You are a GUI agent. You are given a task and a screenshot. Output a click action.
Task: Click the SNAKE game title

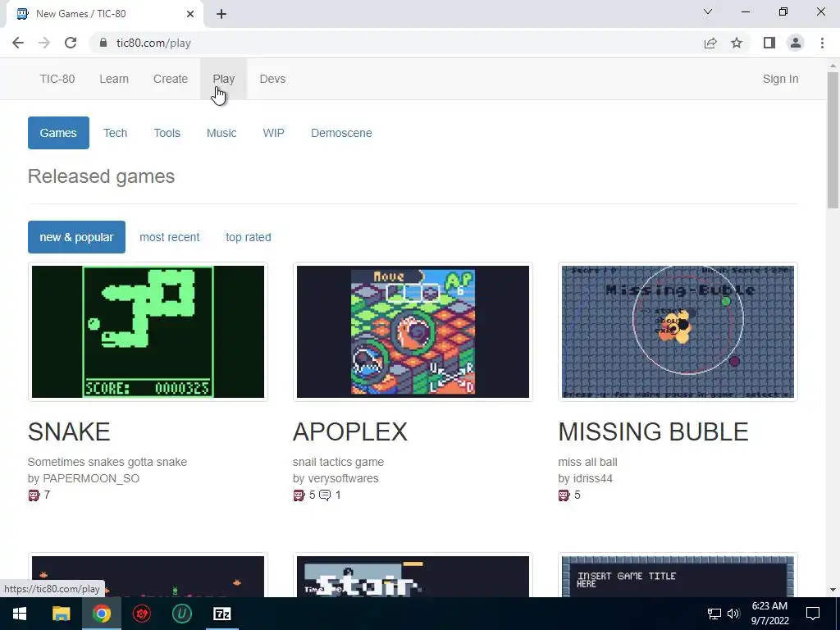coord(69,431)
